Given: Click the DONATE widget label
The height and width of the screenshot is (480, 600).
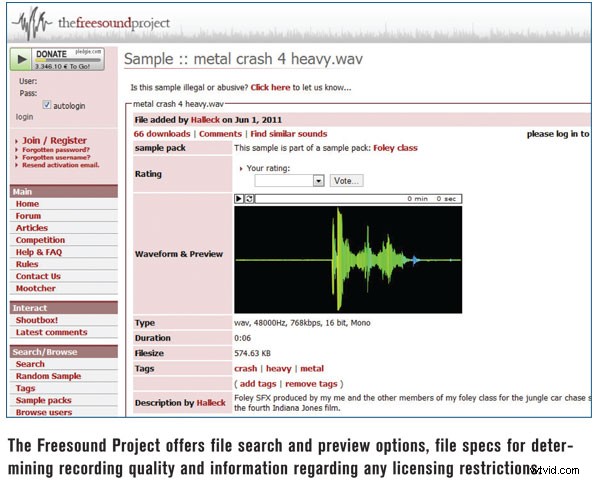Looking at the screenshot, I should pyautogui.click(x=51, y=54).
